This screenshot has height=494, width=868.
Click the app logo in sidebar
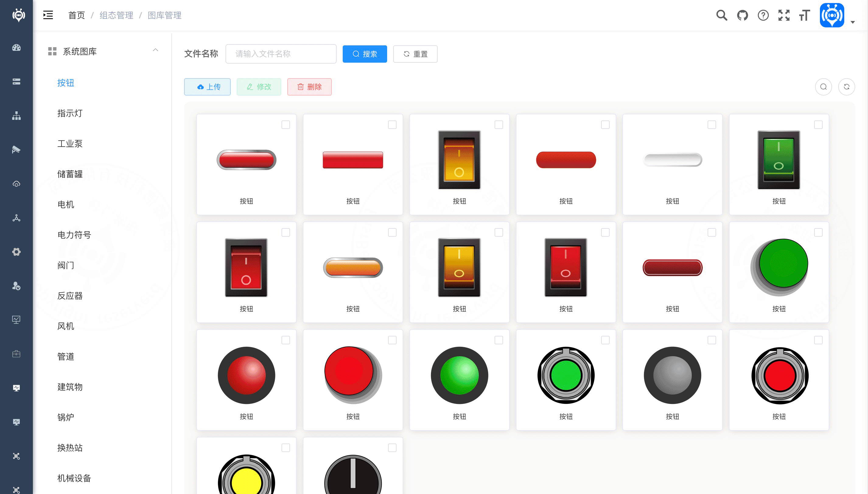[x=18, y=15]
